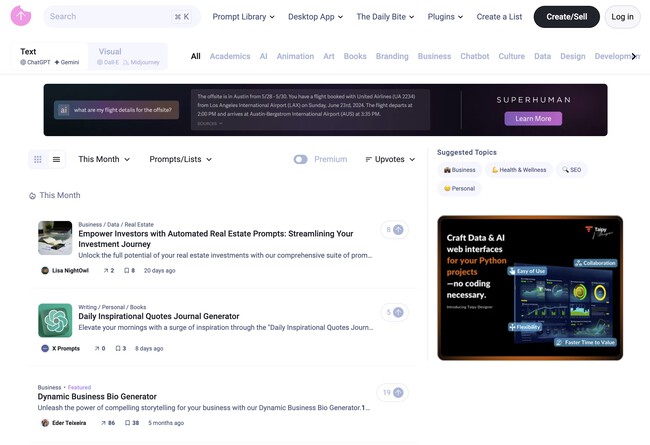This screenshot has height=445, width=650.
Task: Click the Log in button
Action: (622, 17)
